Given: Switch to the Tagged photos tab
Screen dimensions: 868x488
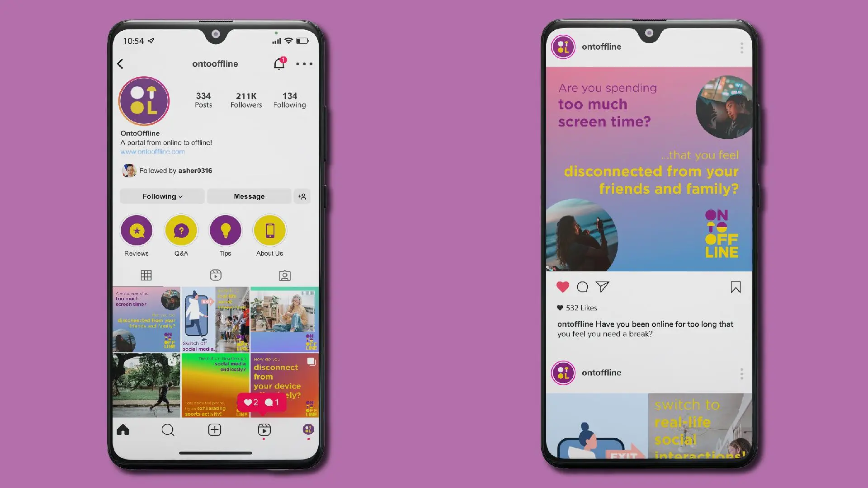Looking at the screenshot, I should (x=284, y=275).
